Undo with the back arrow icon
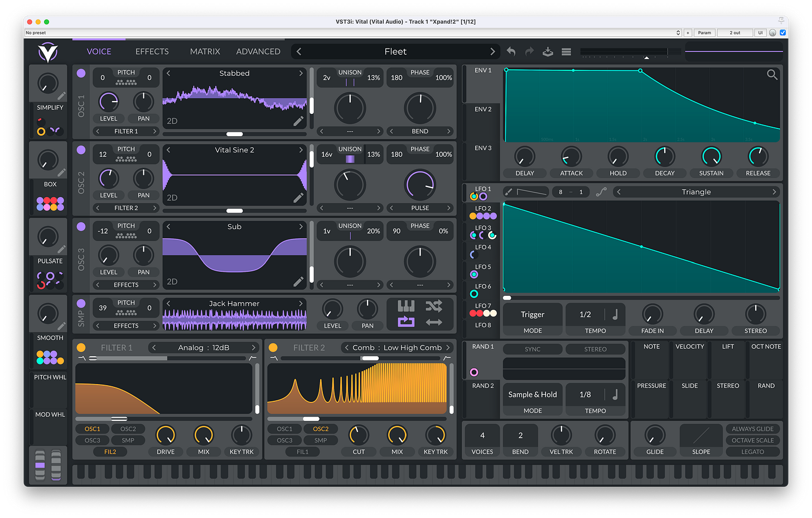This screenshot has width=812, height=518. (x=511, y=51)
